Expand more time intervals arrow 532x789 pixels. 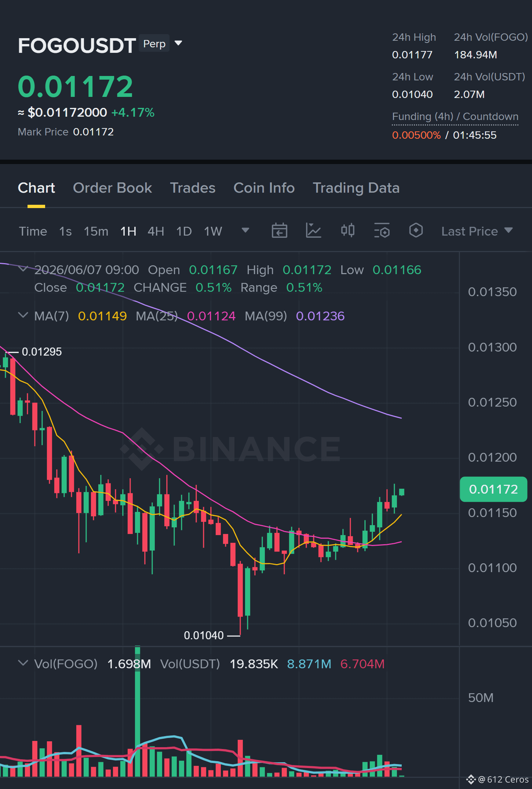[245, 230]
